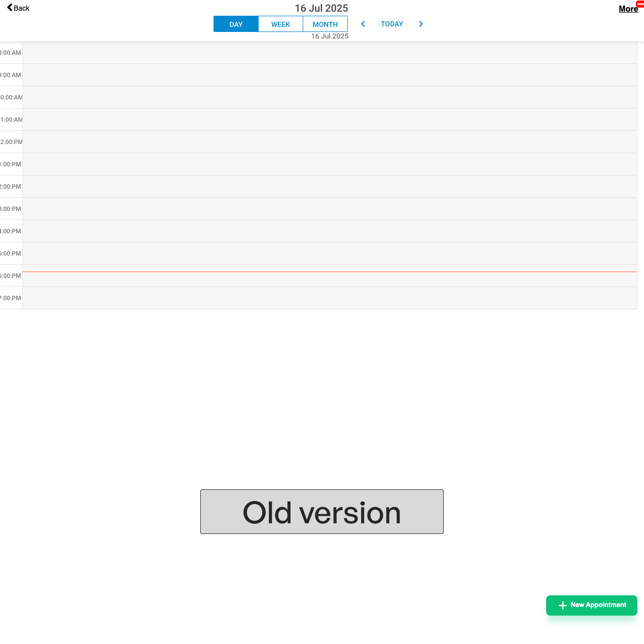Select the 1:00 PM time slot
The width and height of the screenshot is (644, 644).
330,164
